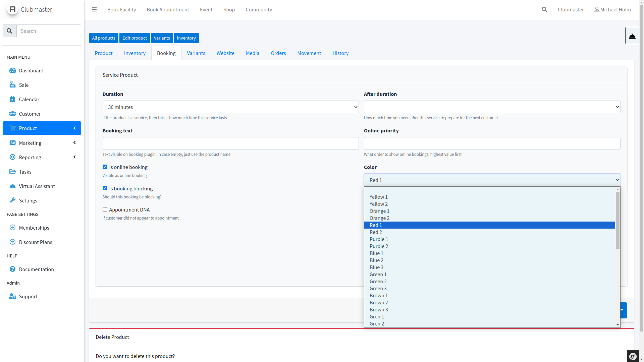Uncheck Is online booking checkbox

pyautogui.click(x=105, y=167)
